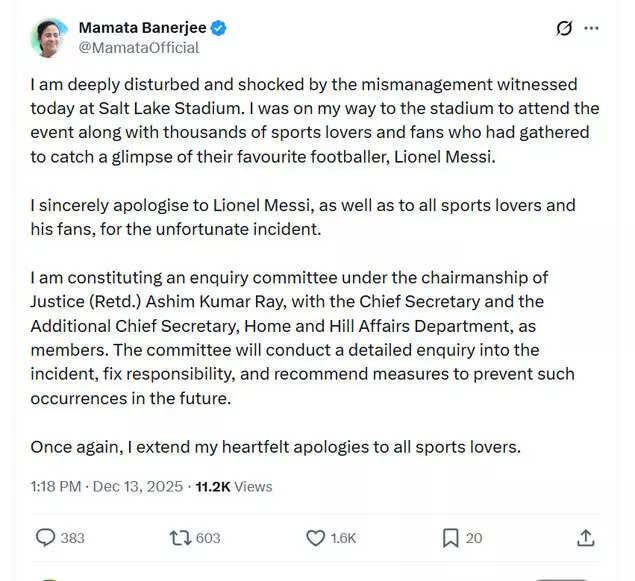This screenshot has width=635, height=581.
Task: Click the blue verified badge
Action: click(x=218, y=28)
